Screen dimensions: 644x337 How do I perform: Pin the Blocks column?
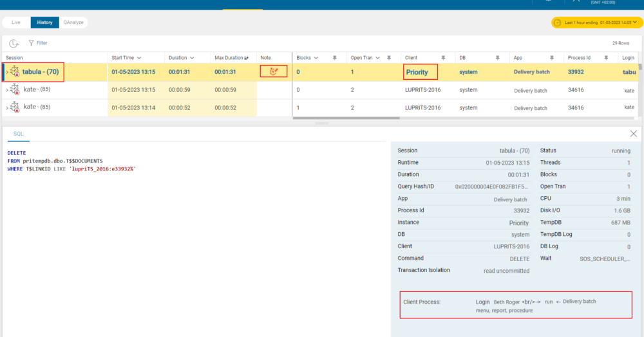tap(335, 58)
